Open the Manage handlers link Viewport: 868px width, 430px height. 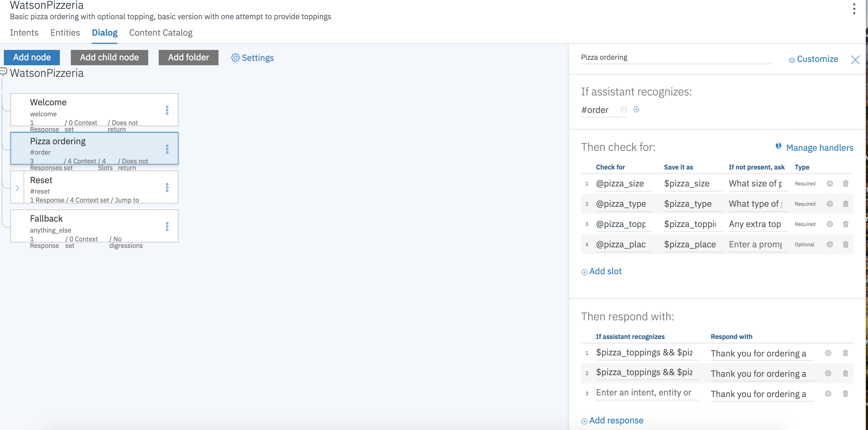[819, 148]
